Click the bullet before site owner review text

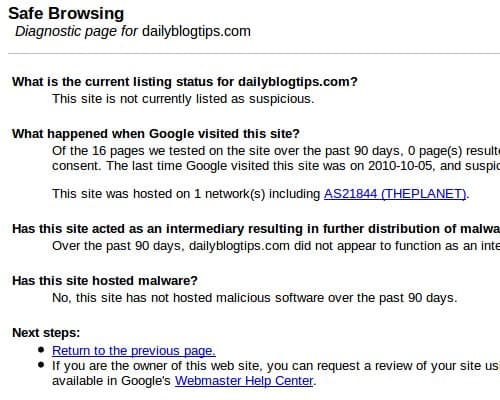(41, 365)
